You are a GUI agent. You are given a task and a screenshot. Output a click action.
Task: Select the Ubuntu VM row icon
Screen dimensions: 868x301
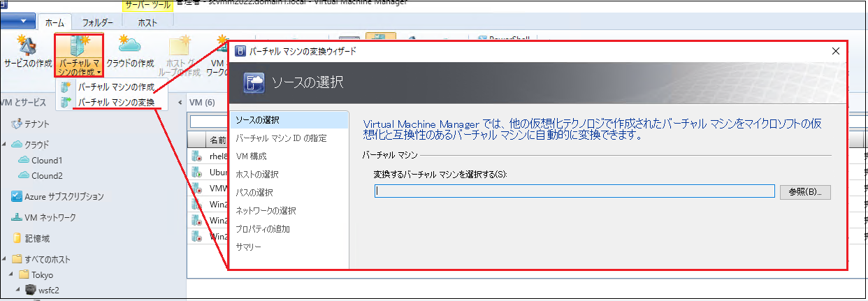[x=198, y=172]
